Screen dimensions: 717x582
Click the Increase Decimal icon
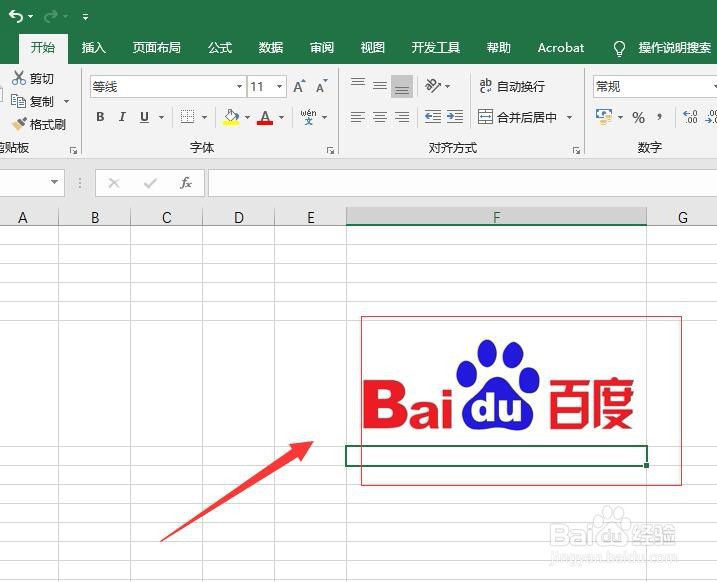690,117
